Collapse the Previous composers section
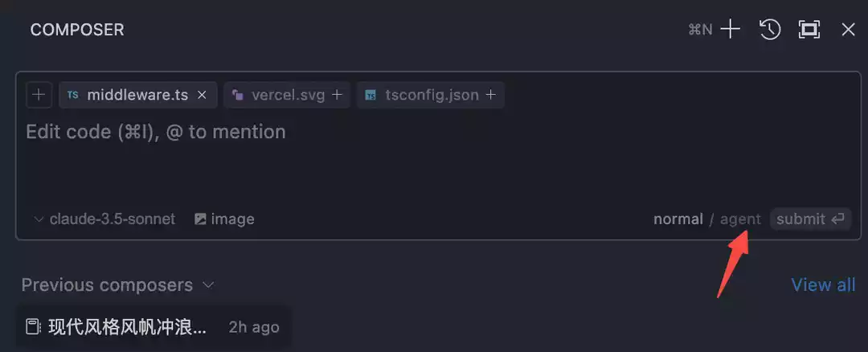 pyautogui.click(x=208, y=284)
